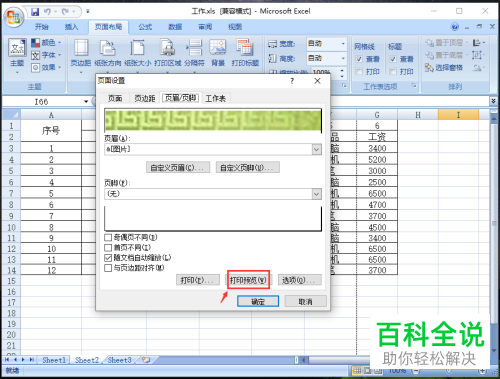This screenshot has height=379, width=500.
Task: Click the Office button logo
Action: click(x=14, y=17)
